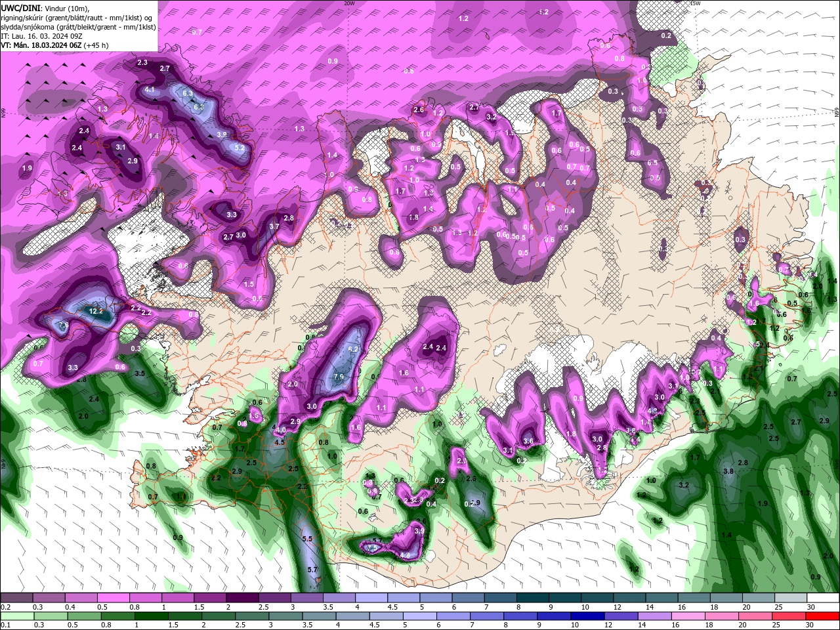
Task: Click the pale grey snow swatch labeled 25
Action: [x=791, y=598]
